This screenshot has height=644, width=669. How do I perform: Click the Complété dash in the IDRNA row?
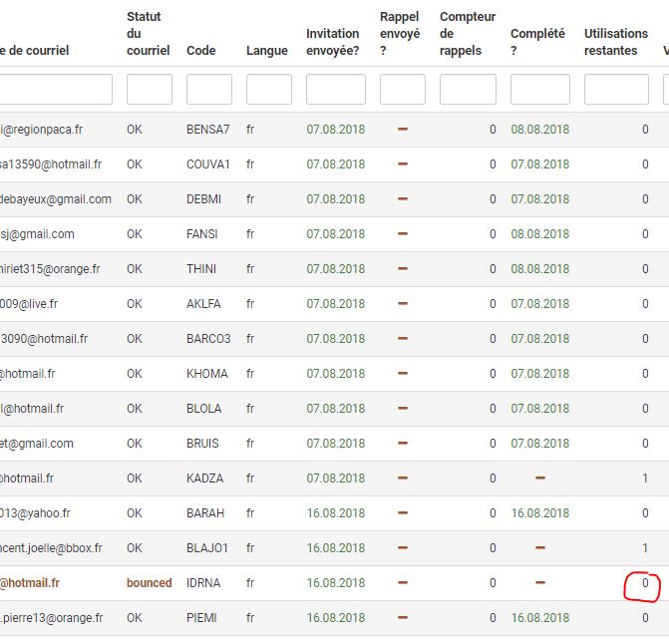coord(539,583)
